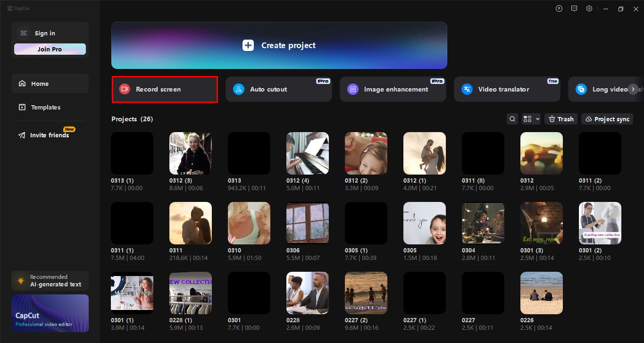The width and height of the screenshot is (644, 343).
Task: Click the Sign in link
Action: click(x=45, y=33)
